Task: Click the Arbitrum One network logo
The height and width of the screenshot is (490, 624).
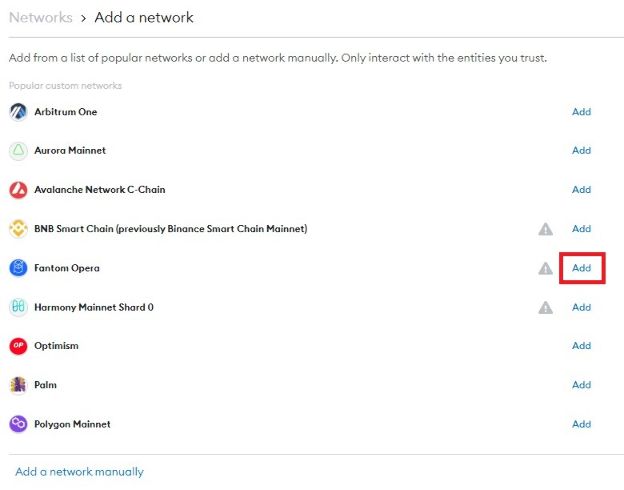Action: (x=18, y=112)
